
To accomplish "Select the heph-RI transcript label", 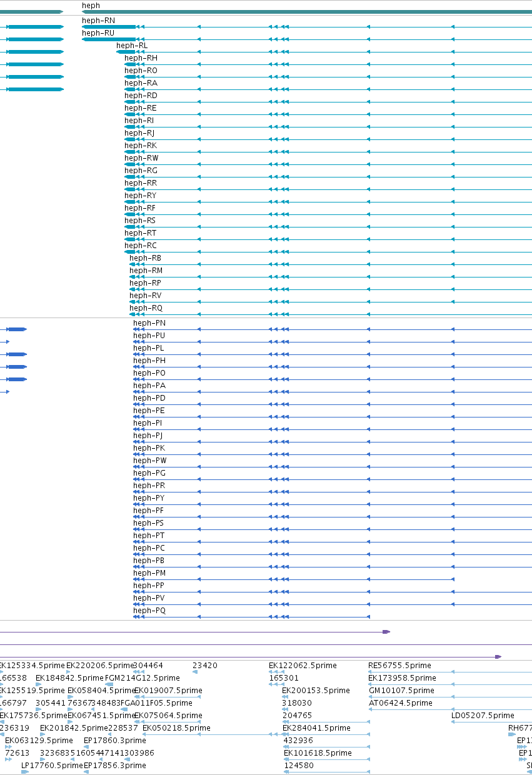I will click(139, 121).
